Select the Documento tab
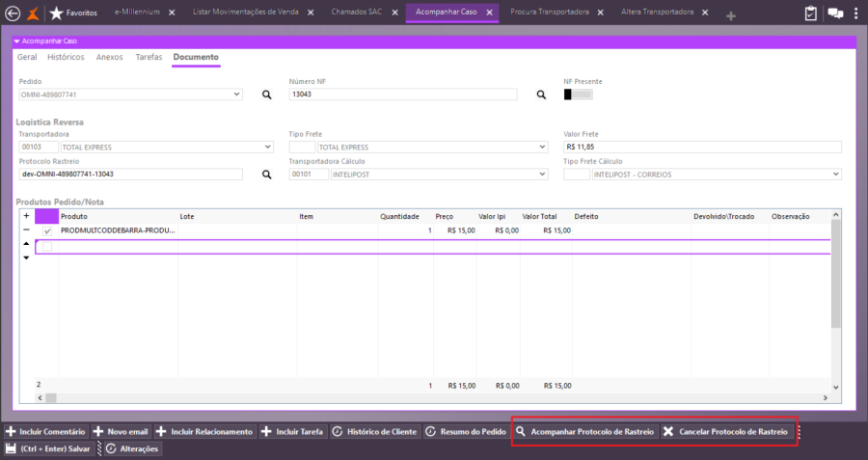The width and height of the screenshot is (868, 460). (x=196, y=57)
